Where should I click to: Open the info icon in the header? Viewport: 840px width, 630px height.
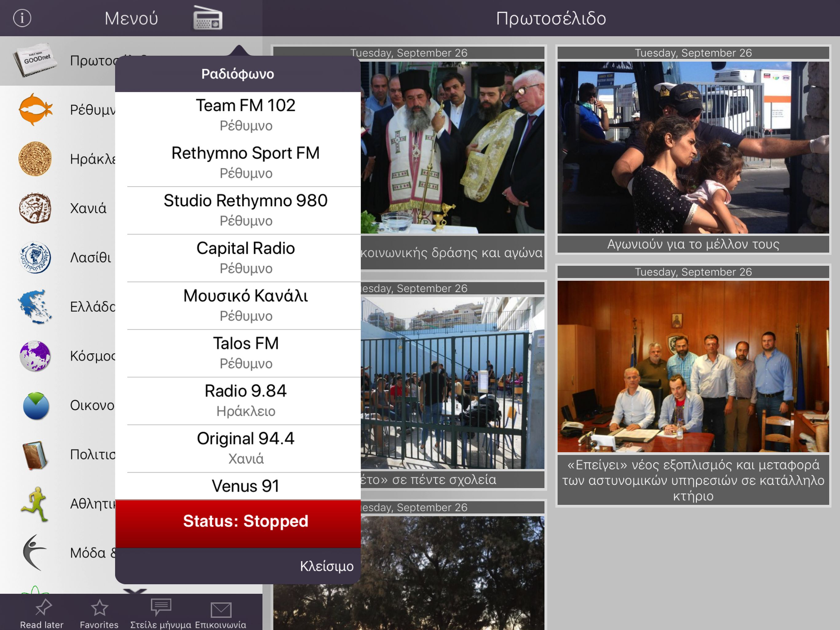pyautogui.click(x=22, y=18)
